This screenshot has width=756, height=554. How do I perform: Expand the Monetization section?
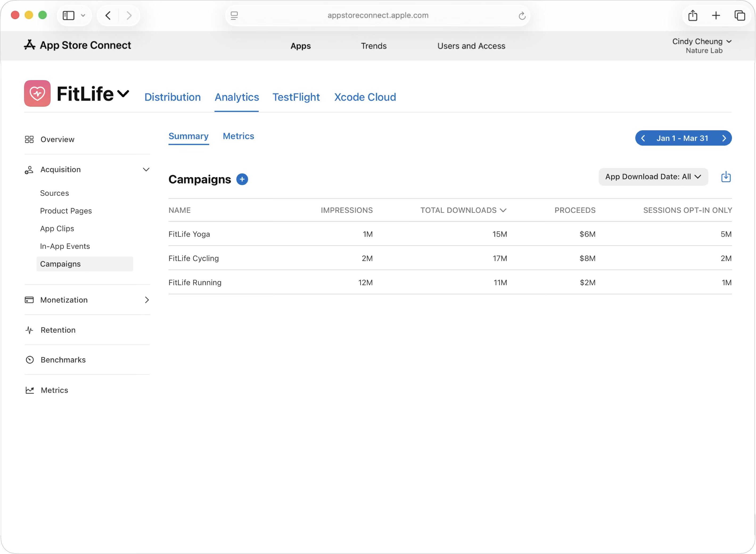coord(146,300)
